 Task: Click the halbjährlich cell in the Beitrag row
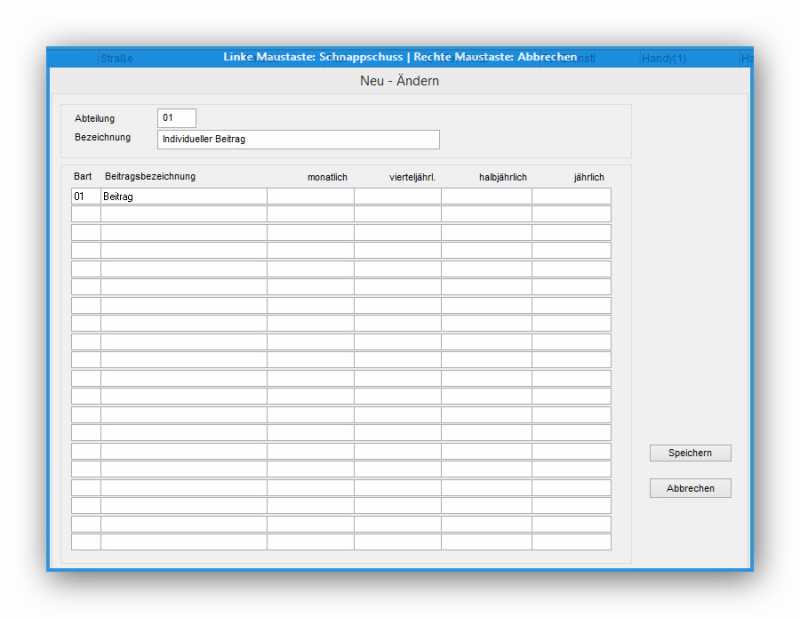(486, 197)
